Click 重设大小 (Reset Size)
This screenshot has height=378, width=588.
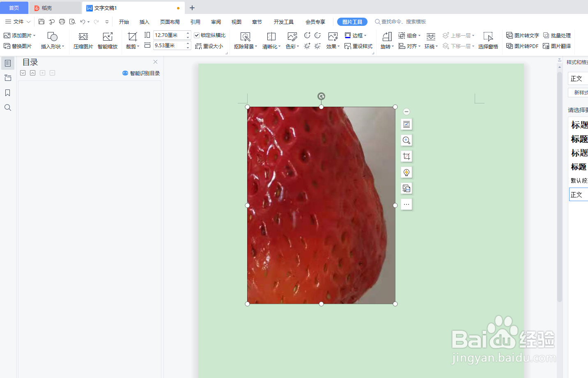[209, 46]
